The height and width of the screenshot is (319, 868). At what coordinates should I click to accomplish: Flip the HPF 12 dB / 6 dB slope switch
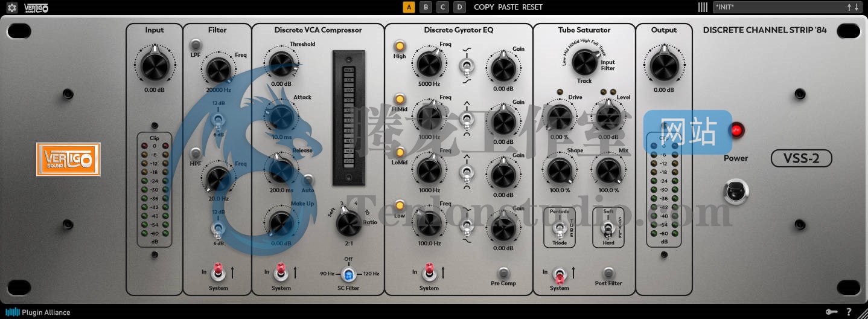pyautogui.click(x=219, y=228)
